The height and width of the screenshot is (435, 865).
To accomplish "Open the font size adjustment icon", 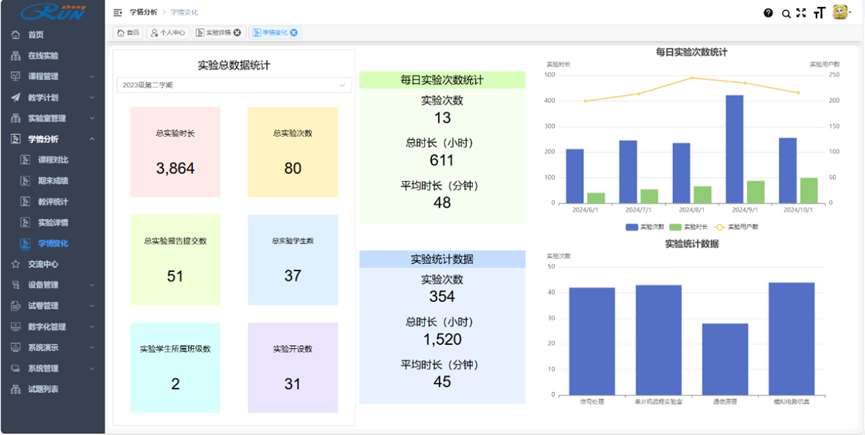I will [819, 13].
